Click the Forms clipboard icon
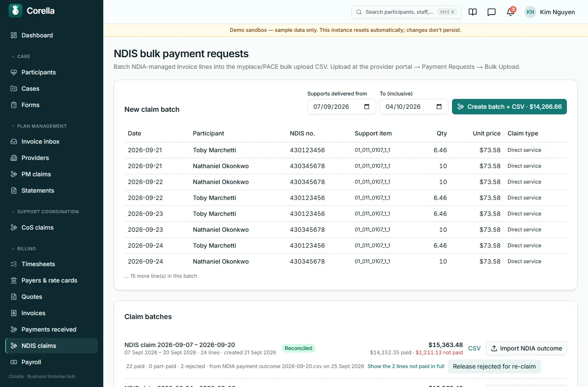Viewport: 588px width, 387px height. coord(14,105)
